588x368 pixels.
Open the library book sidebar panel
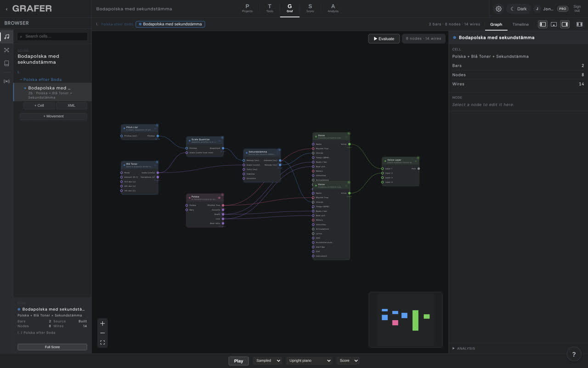[x=6, y=63]
